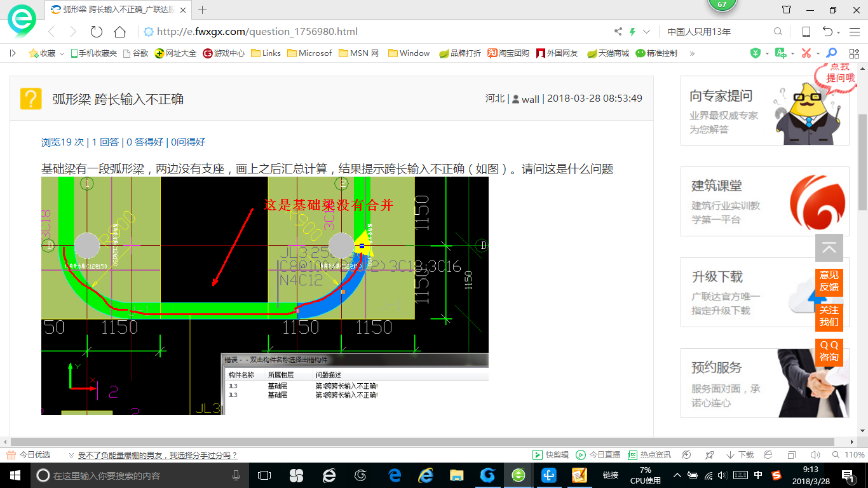
Task: Click in the 中国人只用13年 search box
Action: [717, 32]
